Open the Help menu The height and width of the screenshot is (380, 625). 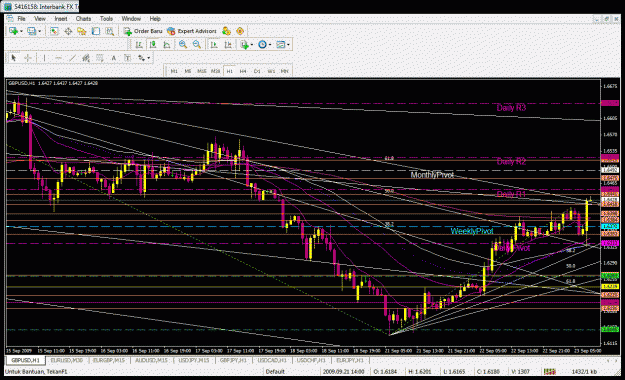155,18
